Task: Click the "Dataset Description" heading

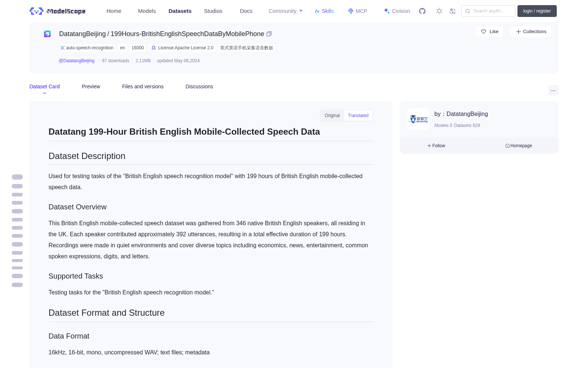Action: tap(87, 156)
